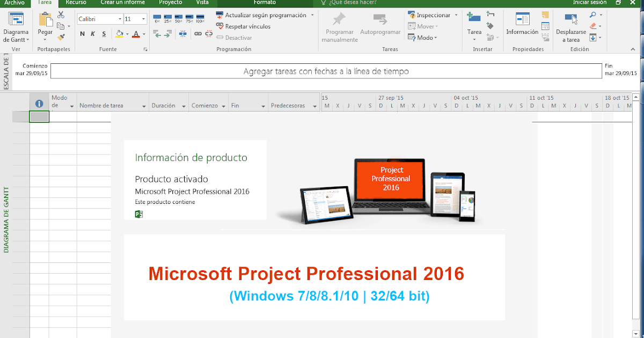Open the Proyecto ribbon tab
Image resolution: width=644 pixels, height=338 pixels.
170,2
